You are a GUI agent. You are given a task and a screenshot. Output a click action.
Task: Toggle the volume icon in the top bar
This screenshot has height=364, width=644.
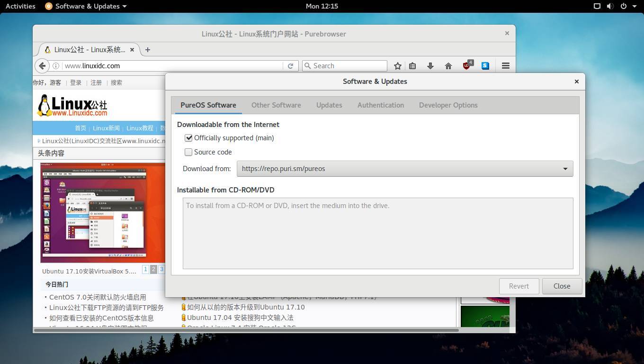tap(609, 6)
